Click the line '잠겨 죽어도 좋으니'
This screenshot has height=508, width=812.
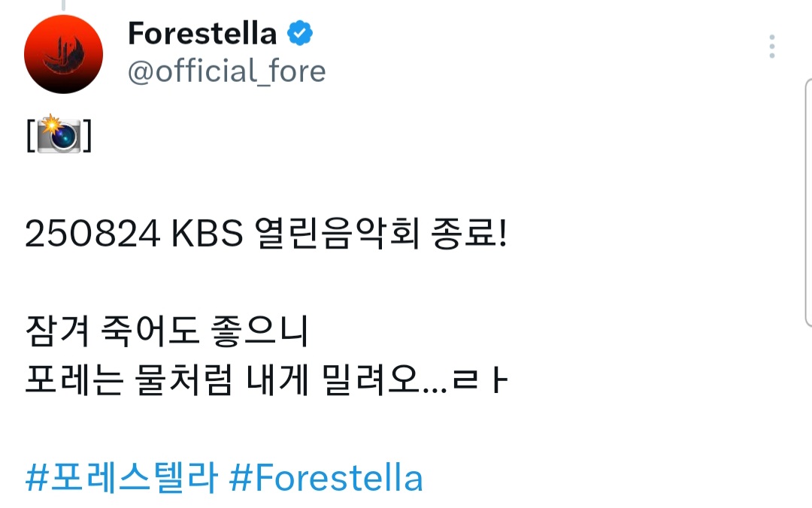coord(167,333)
